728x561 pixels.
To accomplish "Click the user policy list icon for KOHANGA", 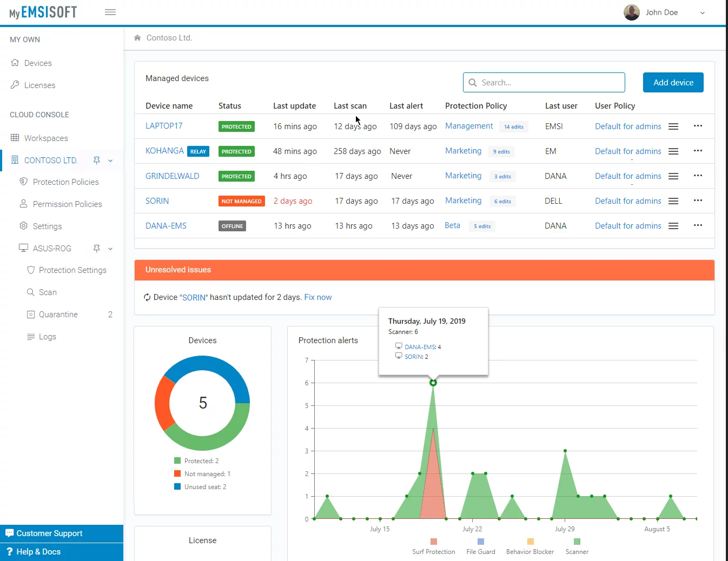I will (673, 151).
